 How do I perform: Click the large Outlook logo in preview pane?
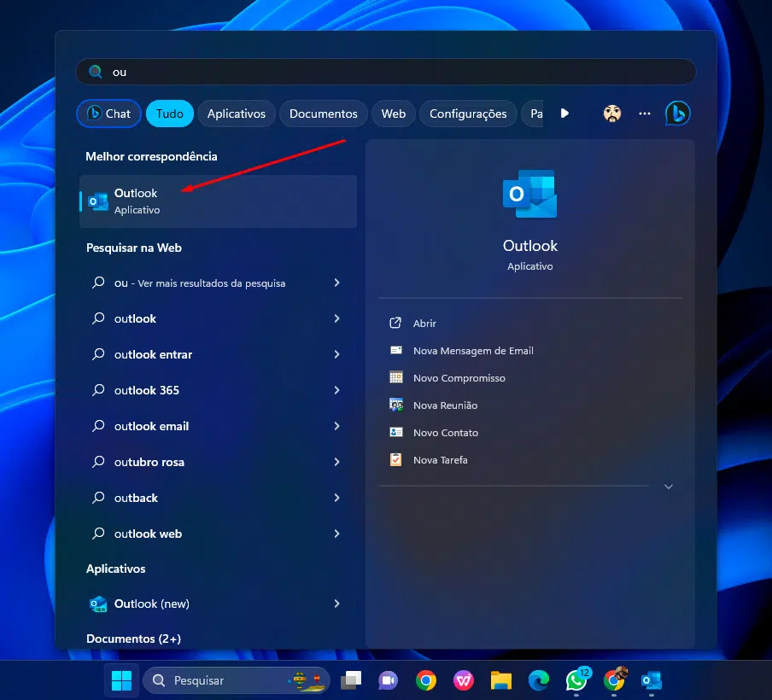pos(529,194)
